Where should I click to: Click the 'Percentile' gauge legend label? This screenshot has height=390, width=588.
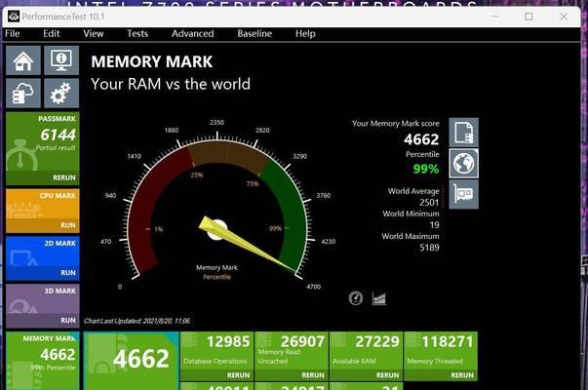[x=216, y=277]
